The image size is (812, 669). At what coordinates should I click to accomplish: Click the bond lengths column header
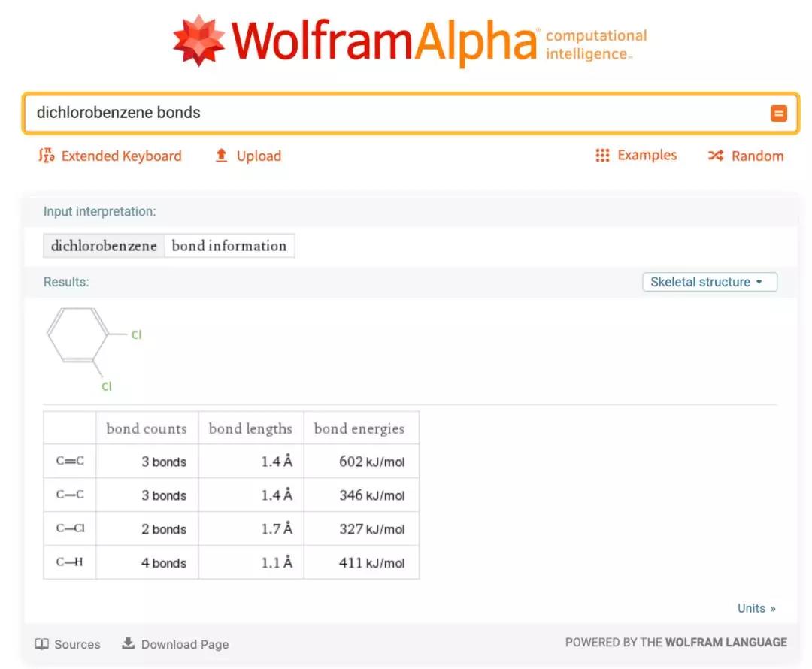click(250, 428)
